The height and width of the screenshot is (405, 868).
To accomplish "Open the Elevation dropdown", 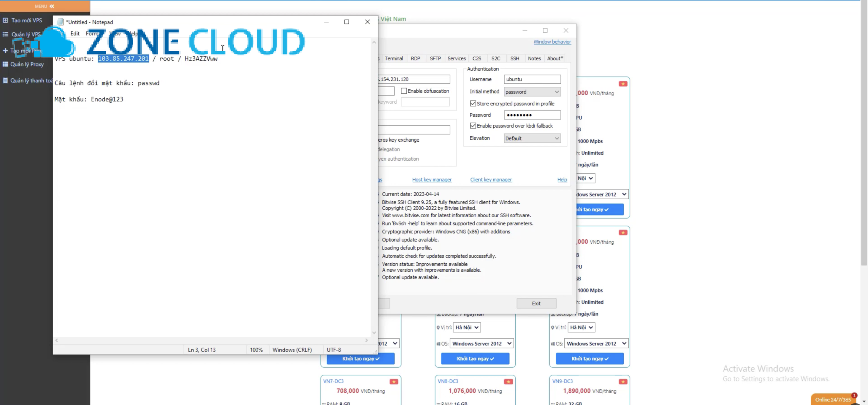I will pyautogui.click(x=532, y=138).
